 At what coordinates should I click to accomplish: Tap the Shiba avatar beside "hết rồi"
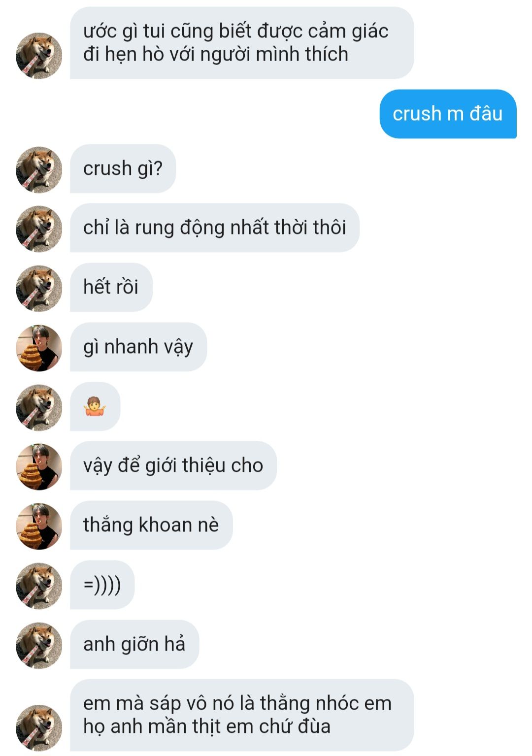click(39, 288)
